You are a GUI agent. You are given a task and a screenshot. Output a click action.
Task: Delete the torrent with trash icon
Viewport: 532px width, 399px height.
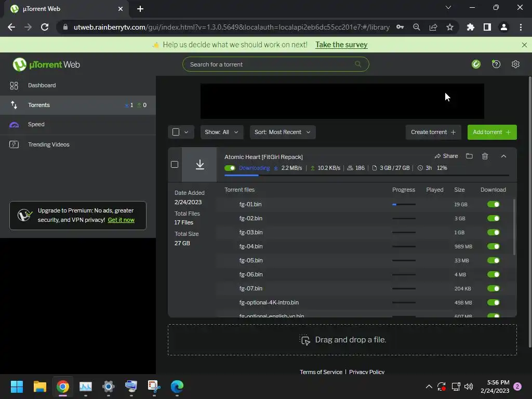pos(485,156)
